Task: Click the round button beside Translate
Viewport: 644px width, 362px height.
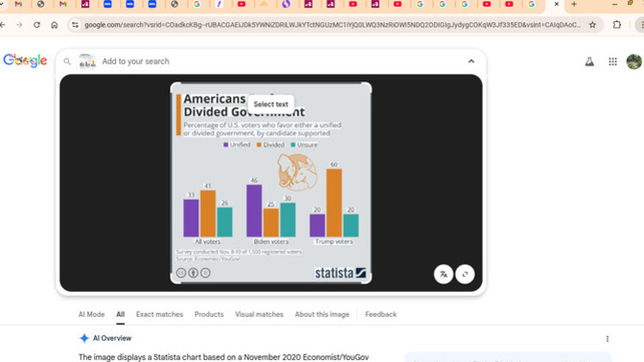Action: point(465,274)
